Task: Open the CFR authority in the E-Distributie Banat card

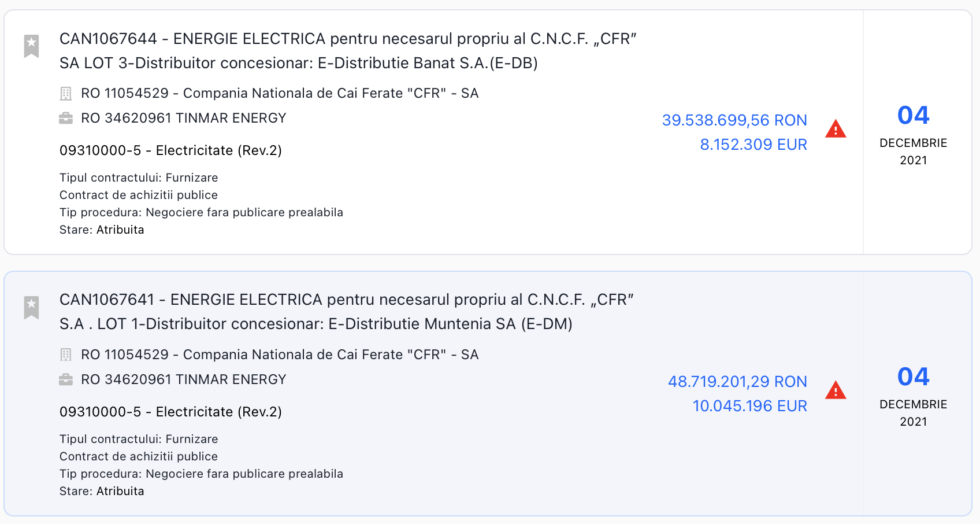Action: click(x=280, y=94)
